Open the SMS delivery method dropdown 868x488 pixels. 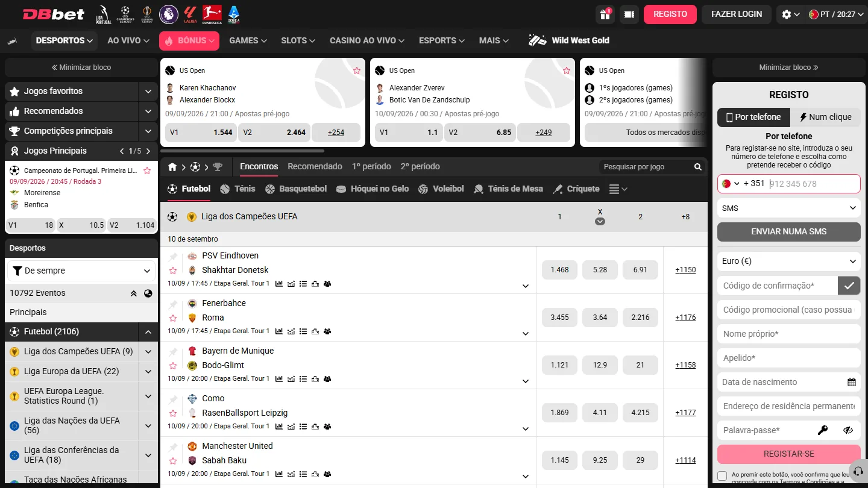coord(789,208)
